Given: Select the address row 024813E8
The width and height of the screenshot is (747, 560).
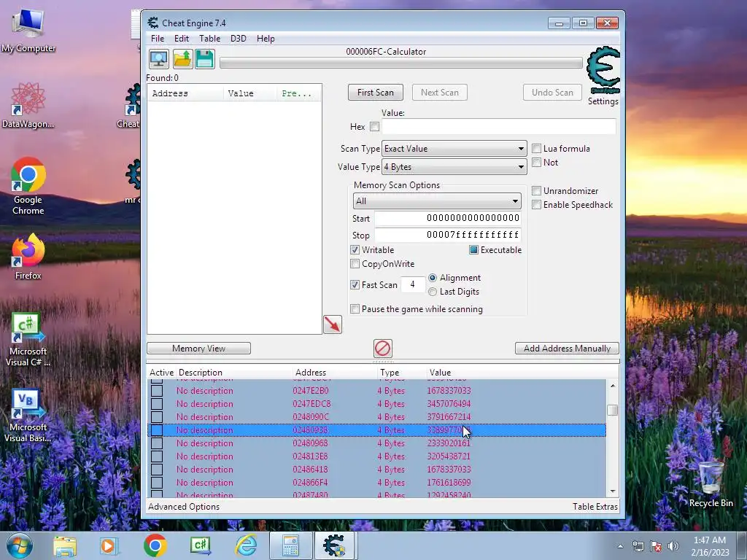Looking at the screenshot, I should pos(377,456).
